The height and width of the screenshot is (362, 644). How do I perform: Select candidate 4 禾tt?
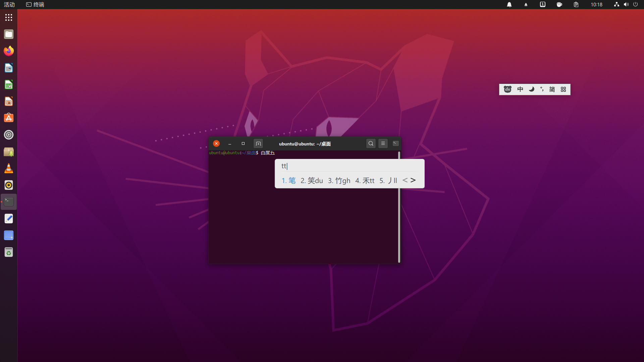coord(365,180)
